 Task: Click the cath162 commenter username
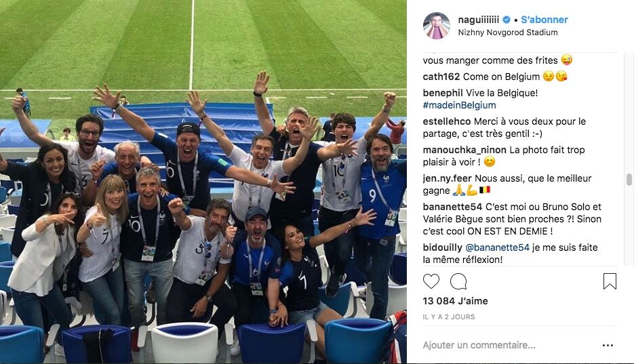(441, 77)
